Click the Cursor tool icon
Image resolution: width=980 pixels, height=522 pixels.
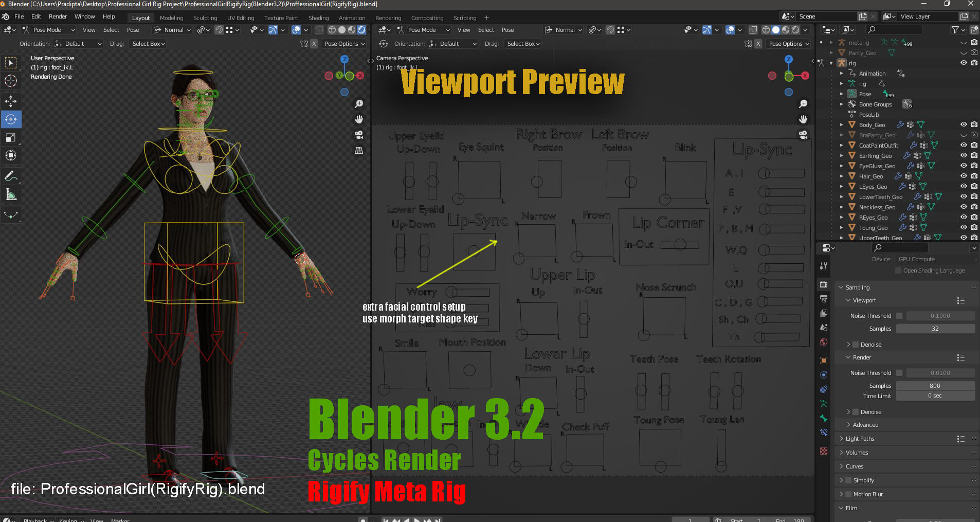point(11,81)
